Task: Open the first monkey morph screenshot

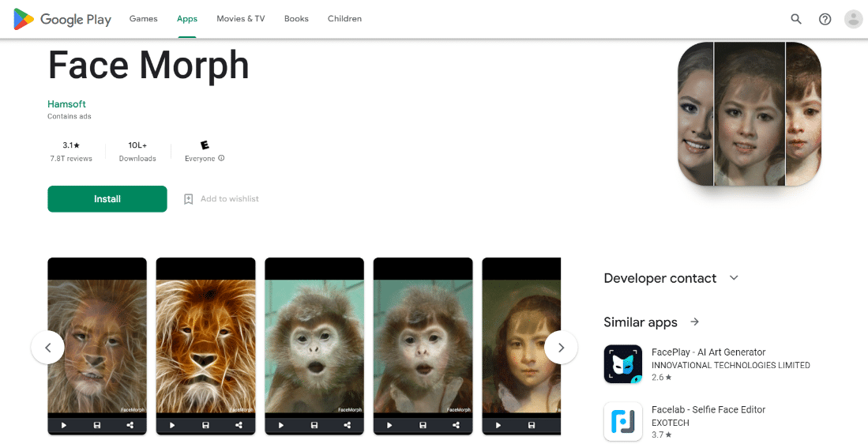Action: click(314, 346)
